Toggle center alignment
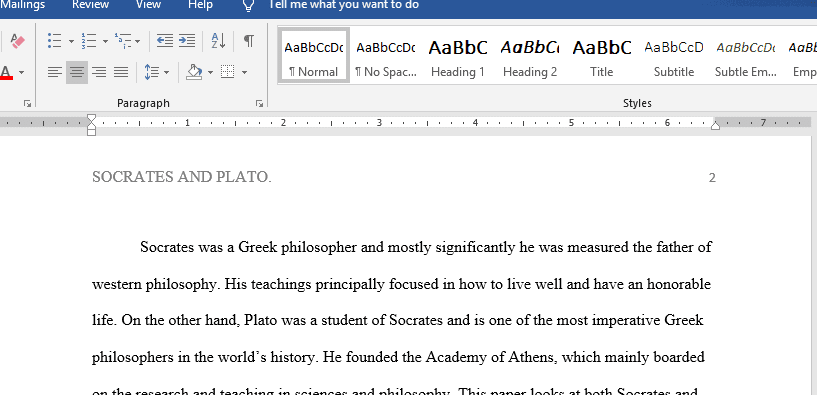The image size is (817, 395). [x=77, y=72]
